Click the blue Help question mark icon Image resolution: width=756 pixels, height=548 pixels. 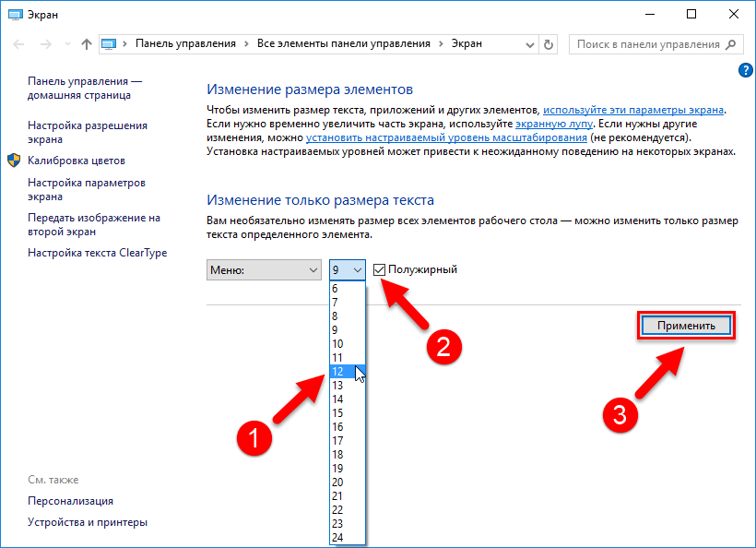coord(746,70)
